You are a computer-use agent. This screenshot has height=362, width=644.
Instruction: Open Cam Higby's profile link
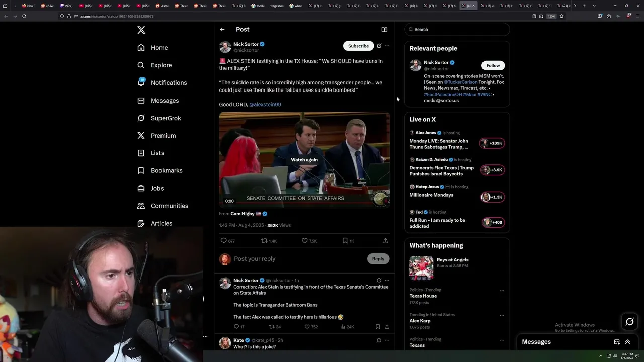[x=243, y=214]
